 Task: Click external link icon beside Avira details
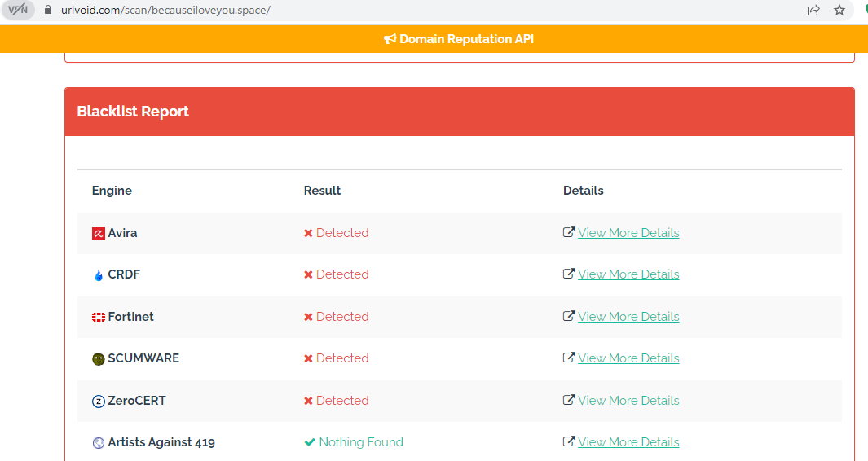(569, 232)
